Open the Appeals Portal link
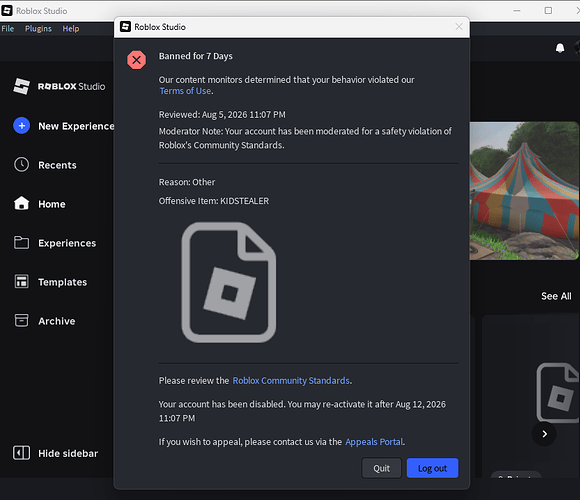The height and width of the screenshot is (500, 580). [374, 442]
